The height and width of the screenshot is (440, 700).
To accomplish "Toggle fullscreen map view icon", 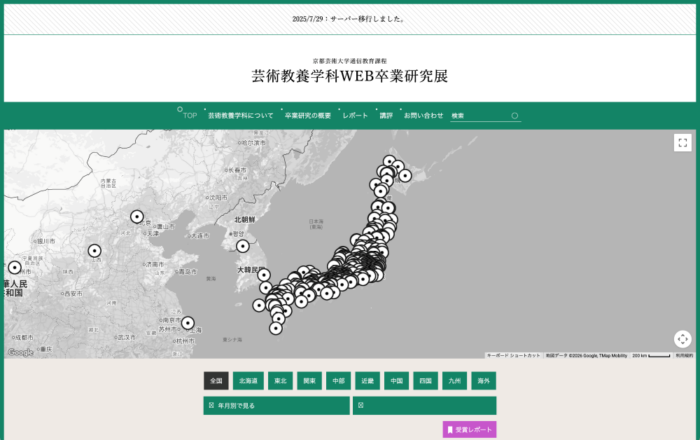I will [x=682, y=143].
